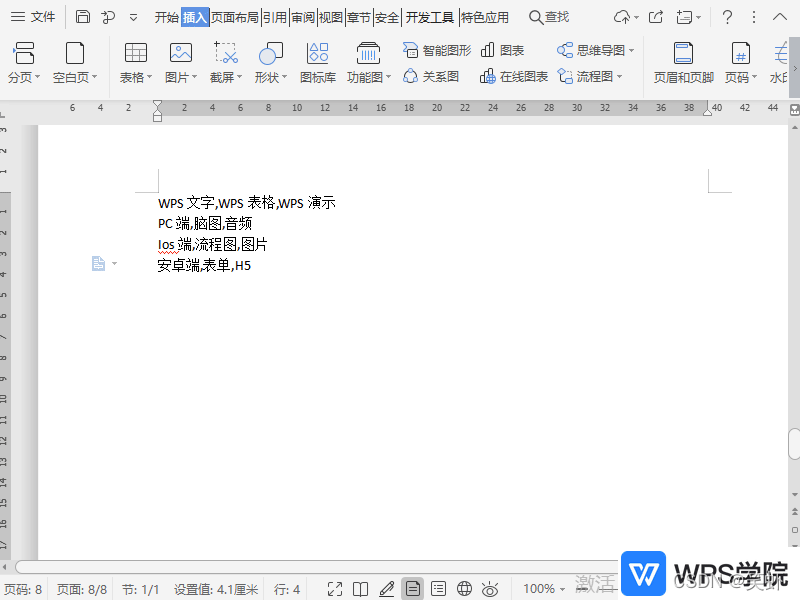
Task: Insert a 关系图 relationship diagram
Action: point(431,77)
